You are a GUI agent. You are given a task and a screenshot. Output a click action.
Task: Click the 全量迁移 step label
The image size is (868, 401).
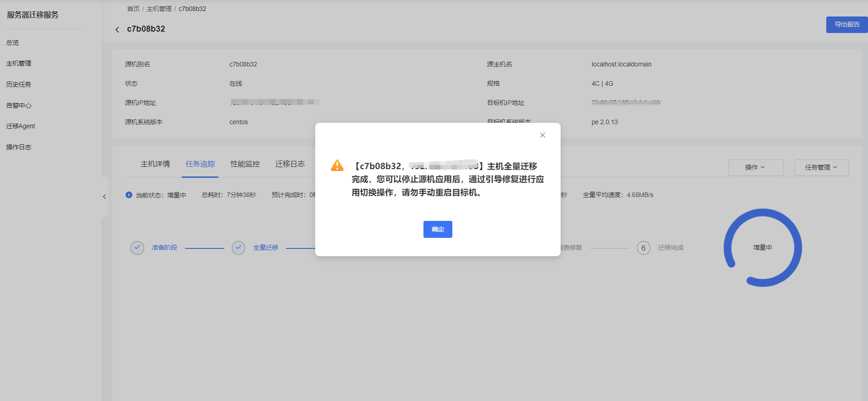pyautogui.click(x=266, y=247)
